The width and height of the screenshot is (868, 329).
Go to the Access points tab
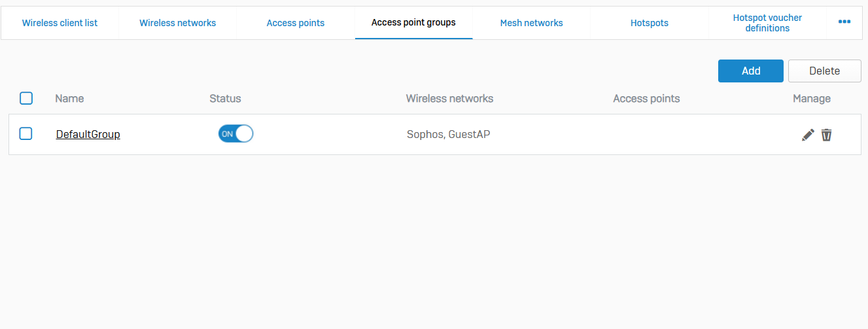[x=296, y=23]
